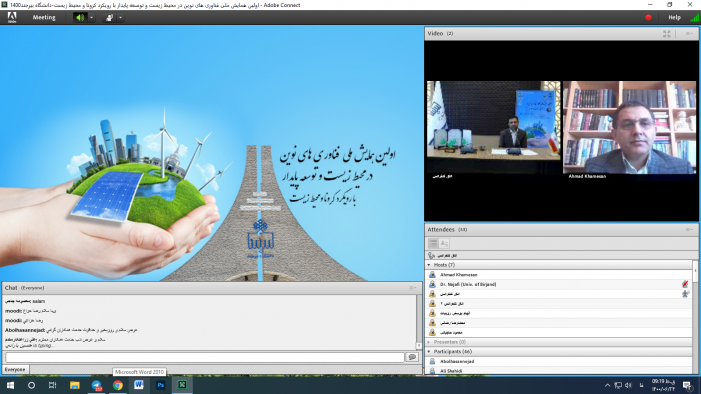This screenshot has width=701, height=394.
Task: Select Ahmad Khamesan's video feed
Action: pos(629,127)
